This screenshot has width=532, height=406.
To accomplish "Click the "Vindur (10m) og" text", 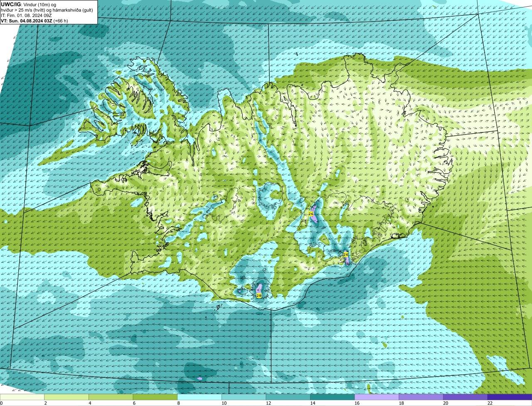I will click(x=40, y=4).
